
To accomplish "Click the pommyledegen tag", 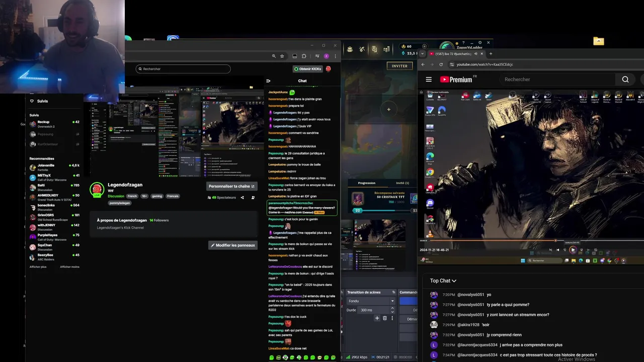I will coord(119,203).
